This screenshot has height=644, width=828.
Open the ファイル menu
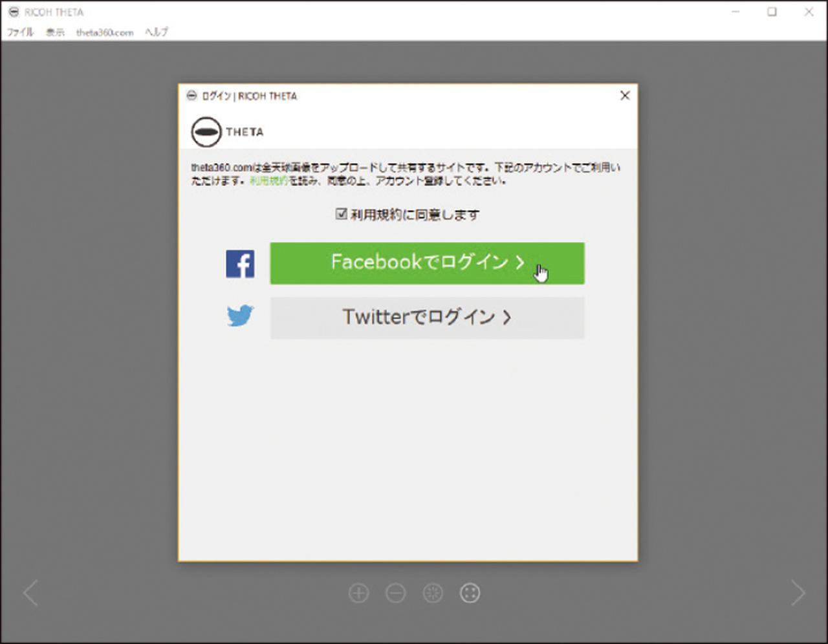20,32
